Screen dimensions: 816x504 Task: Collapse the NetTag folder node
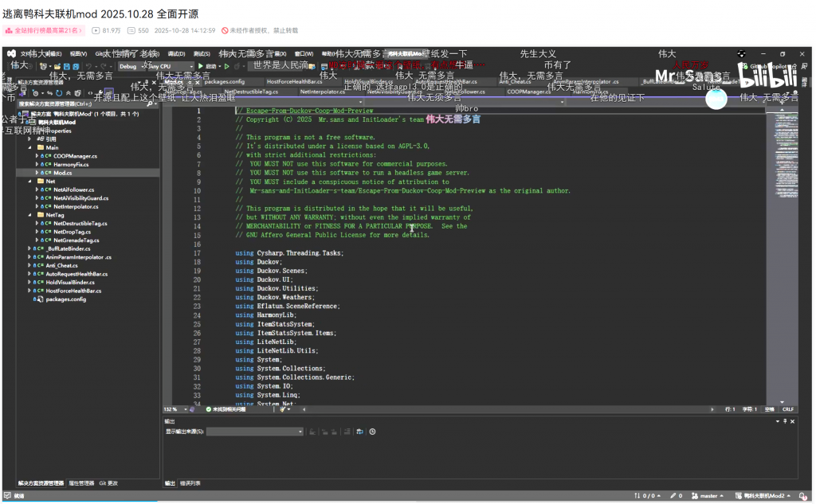(30, 215)
